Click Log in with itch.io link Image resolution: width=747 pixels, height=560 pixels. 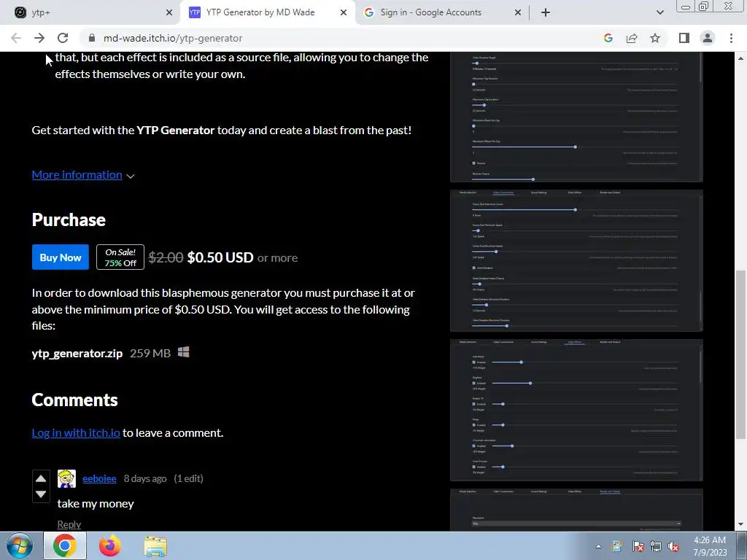[x=76, y=433]
